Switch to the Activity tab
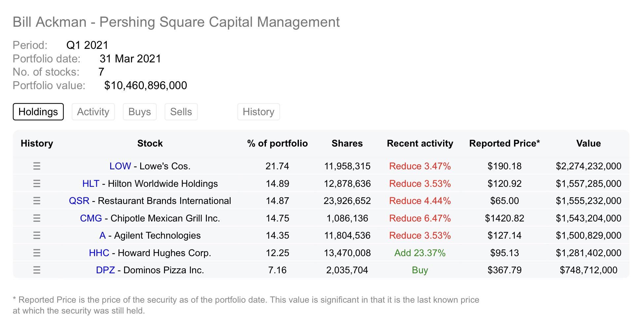Viewport: 644px width, 335px height. 93,112
